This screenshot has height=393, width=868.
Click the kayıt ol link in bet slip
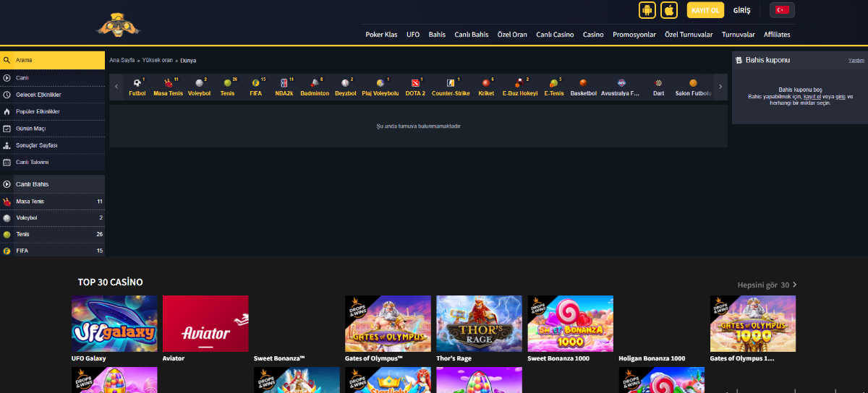point(812,97)
